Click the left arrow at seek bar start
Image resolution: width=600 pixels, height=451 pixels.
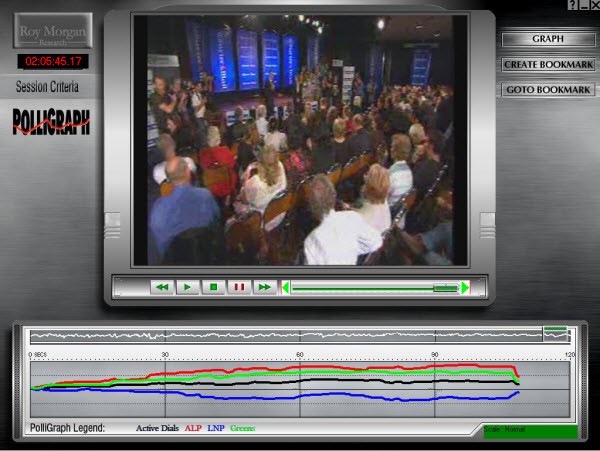(286, 288)
